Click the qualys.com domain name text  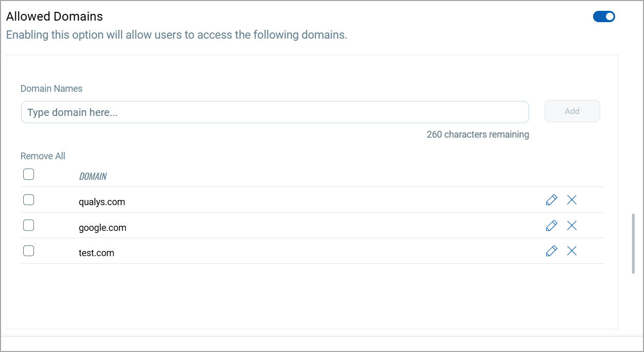pos(102,202)
